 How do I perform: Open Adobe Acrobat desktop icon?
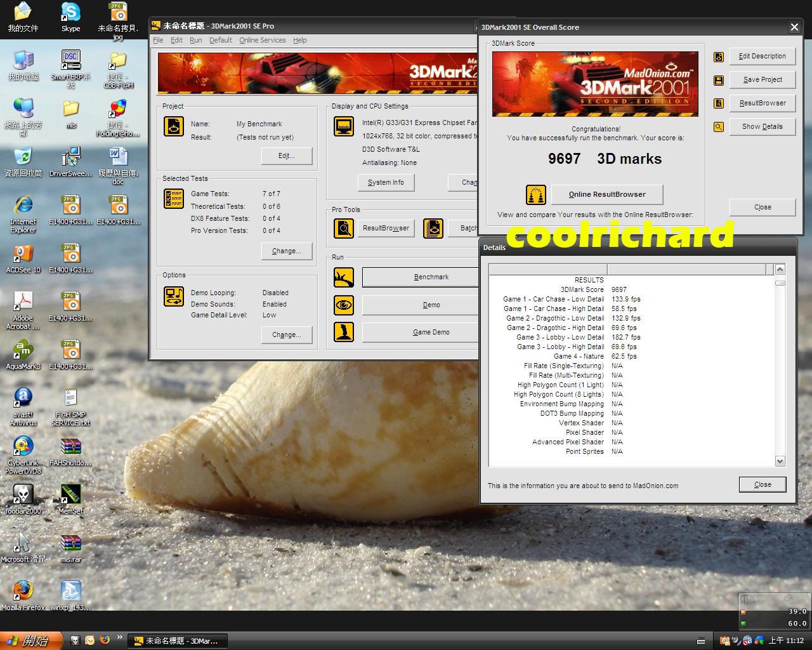[23, 310]
